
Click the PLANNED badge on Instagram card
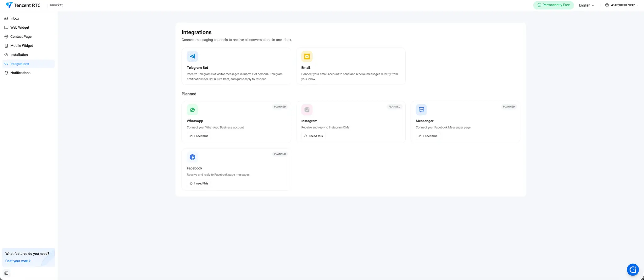tap(394, 107)
